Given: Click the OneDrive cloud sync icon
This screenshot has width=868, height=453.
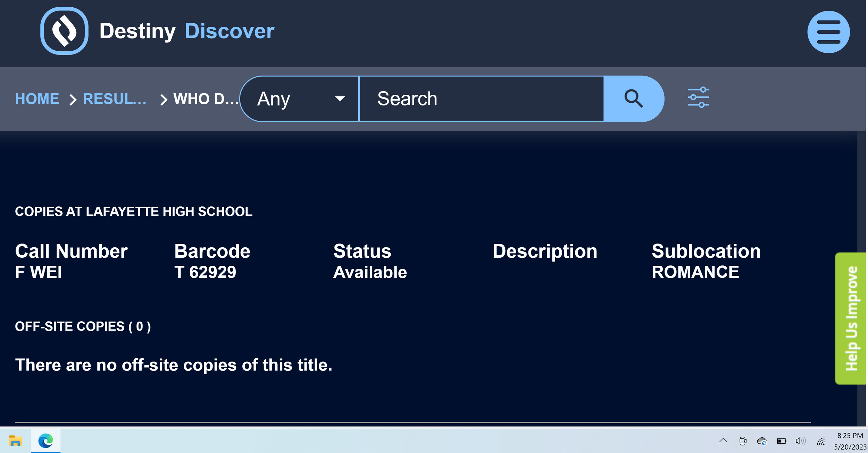Looking at the screenshot, I should point(762,441).
